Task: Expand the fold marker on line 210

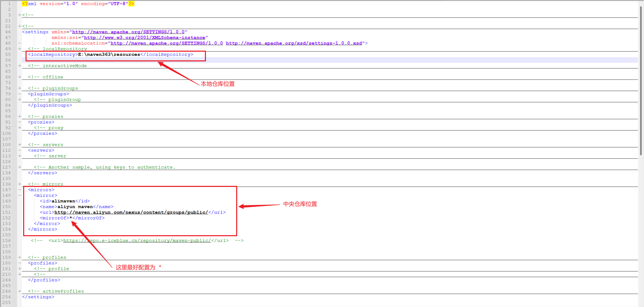Action: point(19,274)
